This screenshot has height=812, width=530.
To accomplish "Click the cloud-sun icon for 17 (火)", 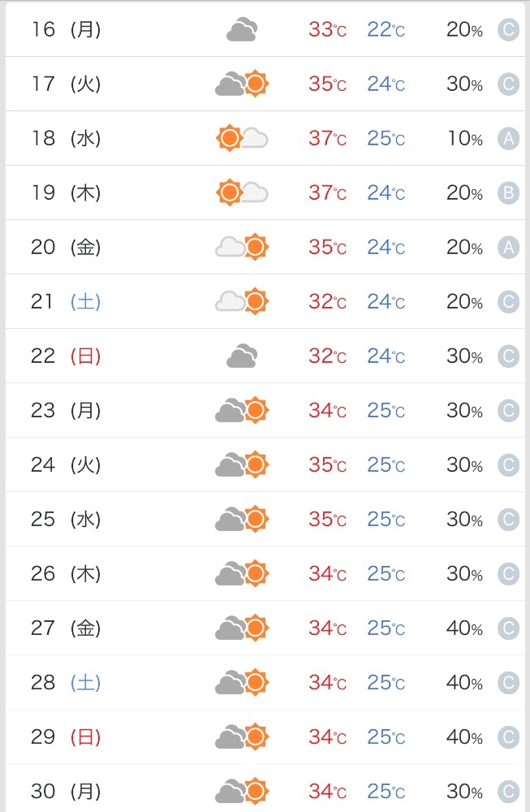I will [x=242, y=84].
